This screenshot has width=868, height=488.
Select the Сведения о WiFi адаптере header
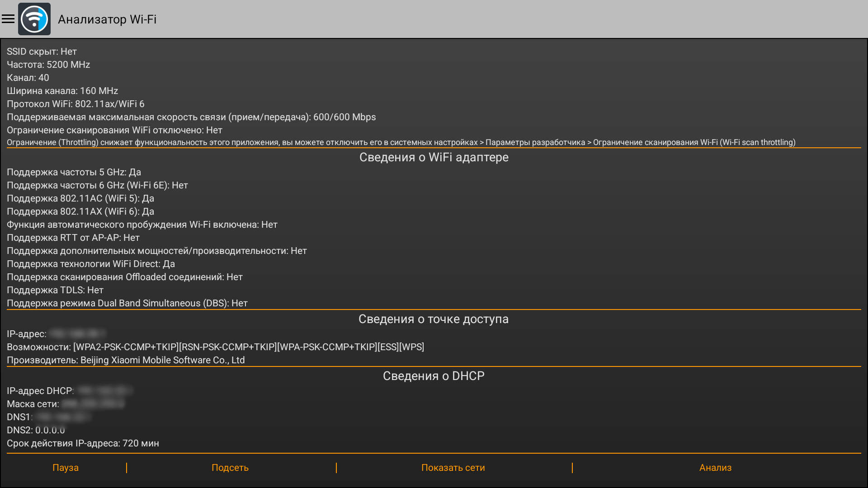(x=434, y=157)
